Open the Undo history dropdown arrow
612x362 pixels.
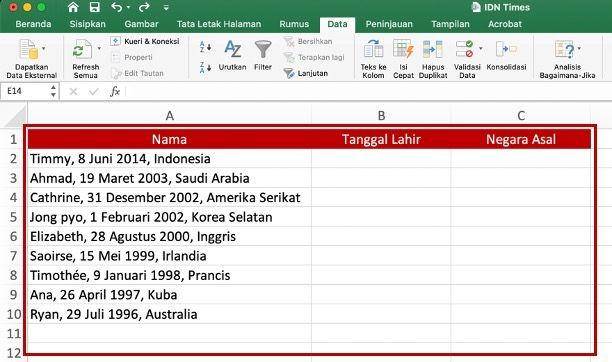(x=128, y=7)
